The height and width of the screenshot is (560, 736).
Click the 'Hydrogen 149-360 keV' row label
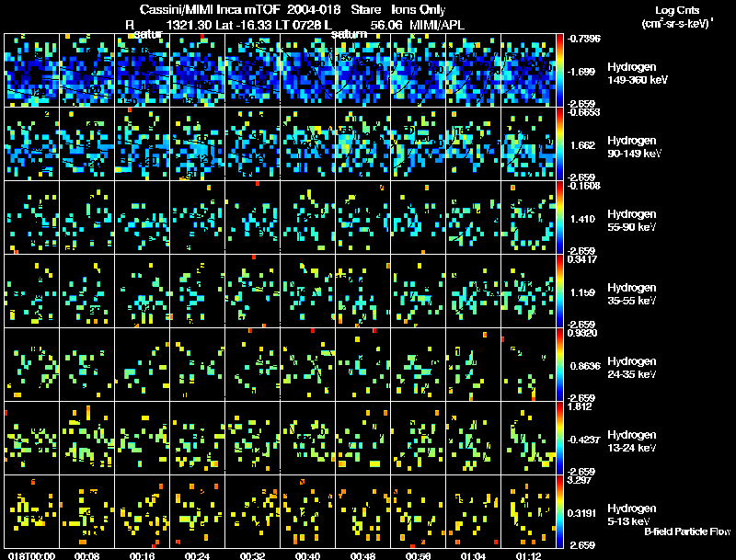pyautogui.click(x=638, y=74)
